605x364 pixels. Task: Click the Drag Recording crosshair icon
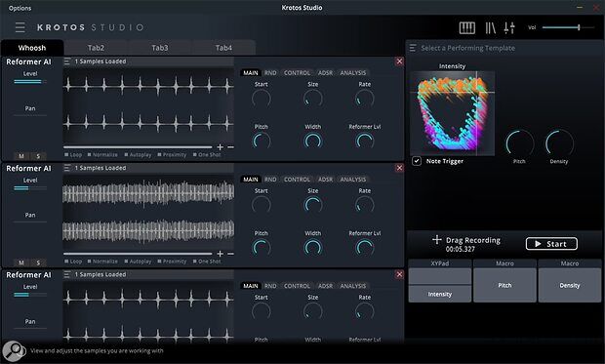[437, 240]
